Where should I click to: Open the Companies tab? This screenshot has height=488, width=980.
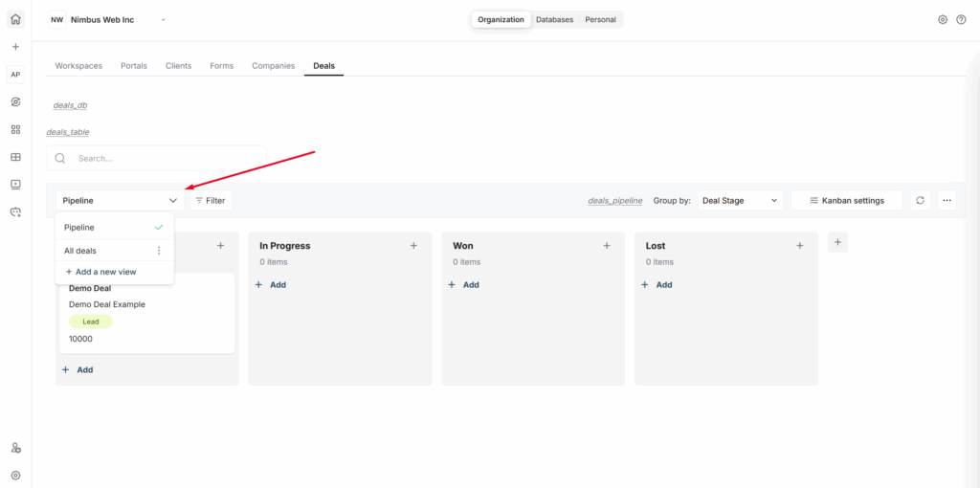tap(273, 66)
